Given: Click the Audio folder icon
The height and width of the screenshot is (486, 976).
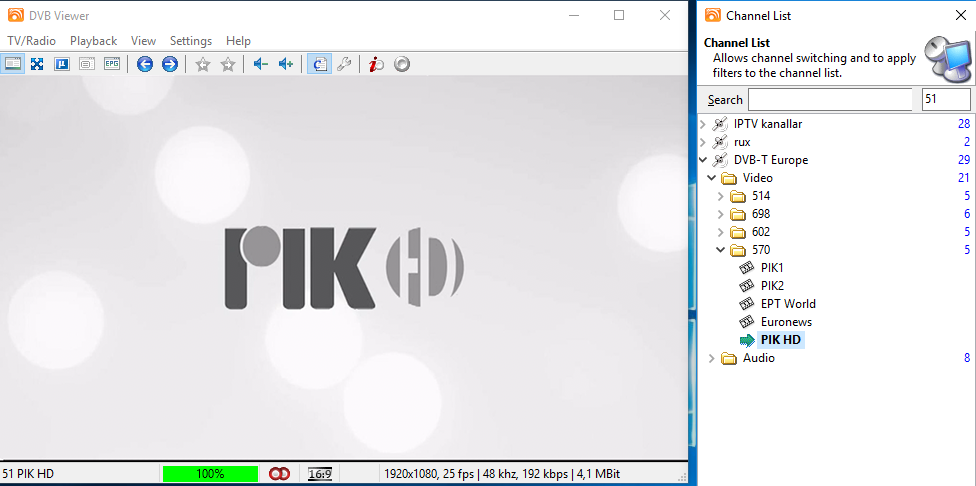Looking at the screenshot, I should 729,359.
